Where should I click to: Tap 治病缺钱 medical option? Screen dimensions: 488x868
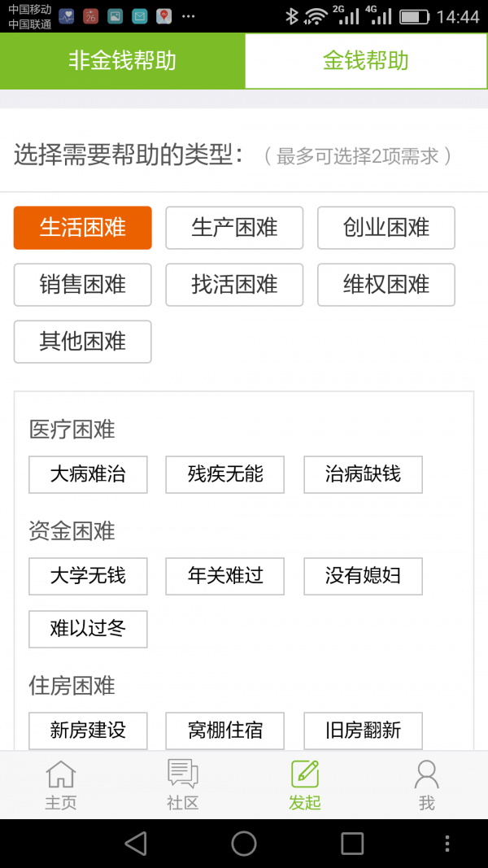pos(363,474)
